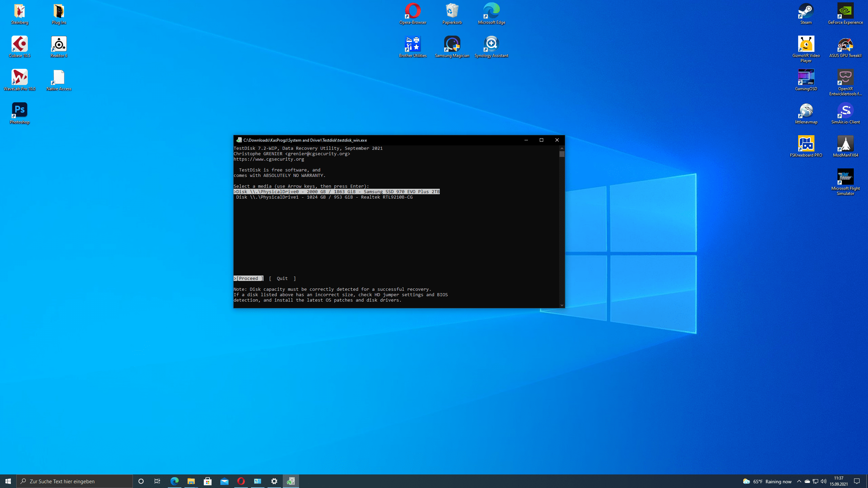Screen dimensions: 868x488
Task: Select the Brother Utilities desktop shortcut
Action: click(x=413, y=47)
